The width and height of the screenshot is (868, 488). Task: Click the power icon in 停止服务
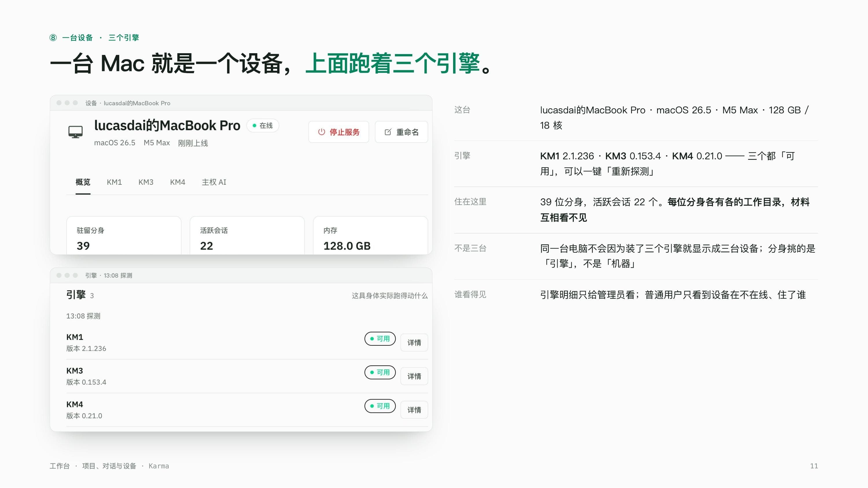point(321,132)
